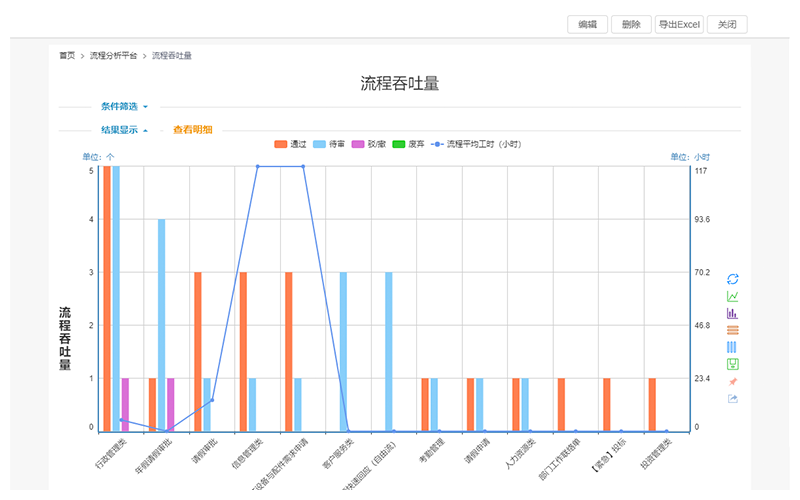Viewport: 800px width, 500px height.
Task: Toggle the 通过 legend series
Action: [290, 145]
